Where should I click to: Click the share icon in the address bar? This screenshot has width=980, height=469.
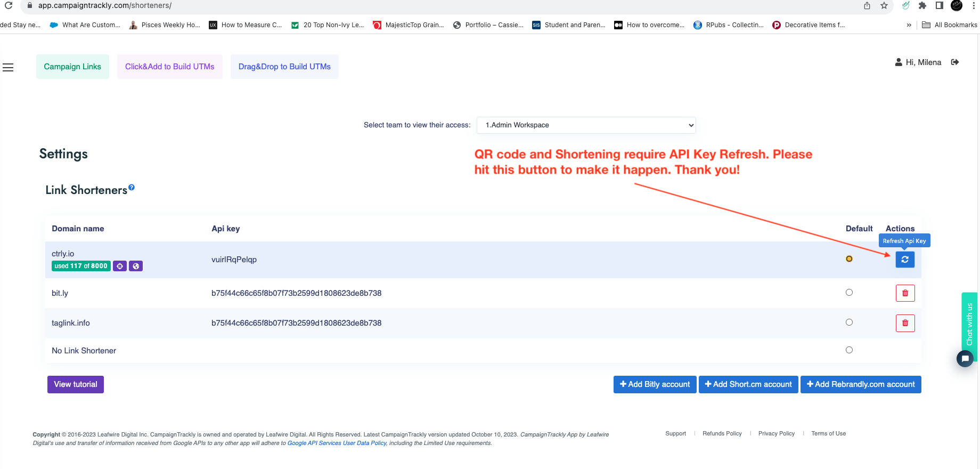867,5
